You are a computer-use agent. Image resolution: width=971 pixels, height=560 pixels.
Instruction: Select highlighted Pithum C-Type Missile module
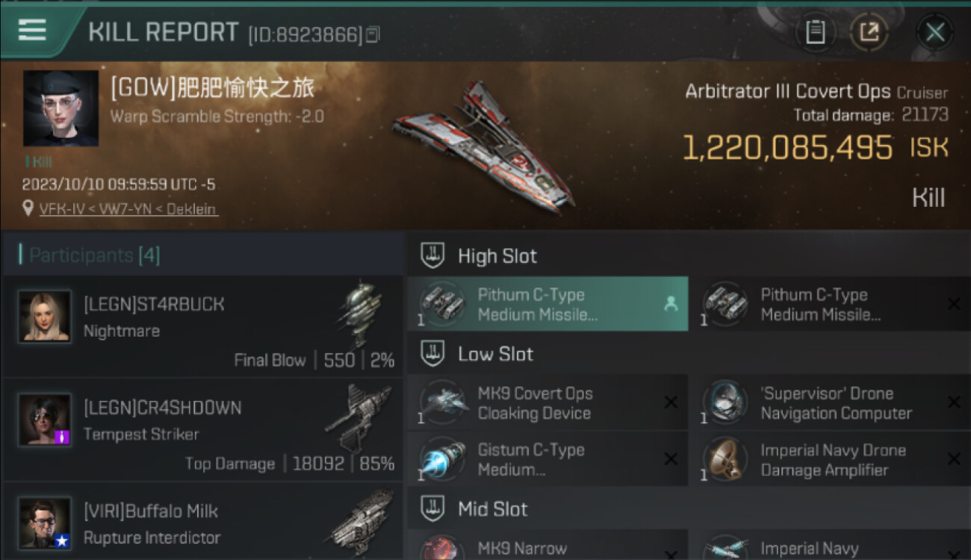coord(547,304)
